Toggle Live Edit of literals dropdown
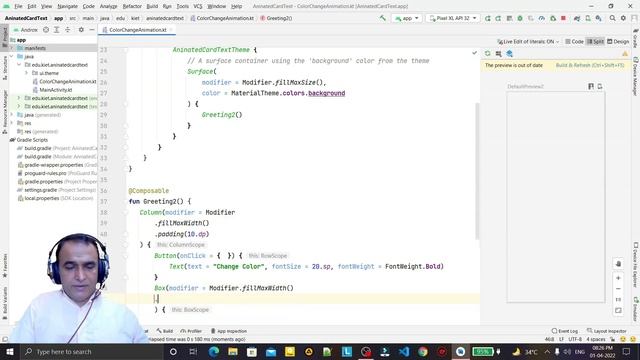Screen dimensions: 640x360 (528, 42)
